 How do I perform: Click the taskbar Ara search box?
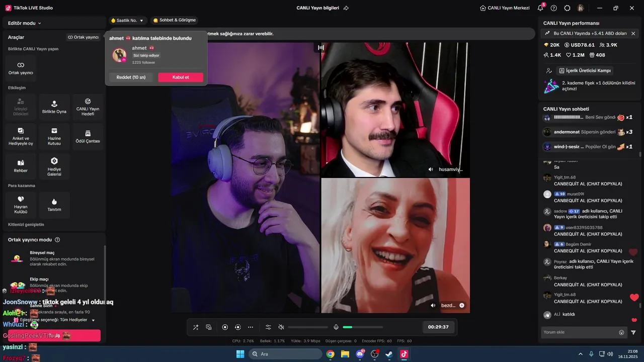pos(285,354)
